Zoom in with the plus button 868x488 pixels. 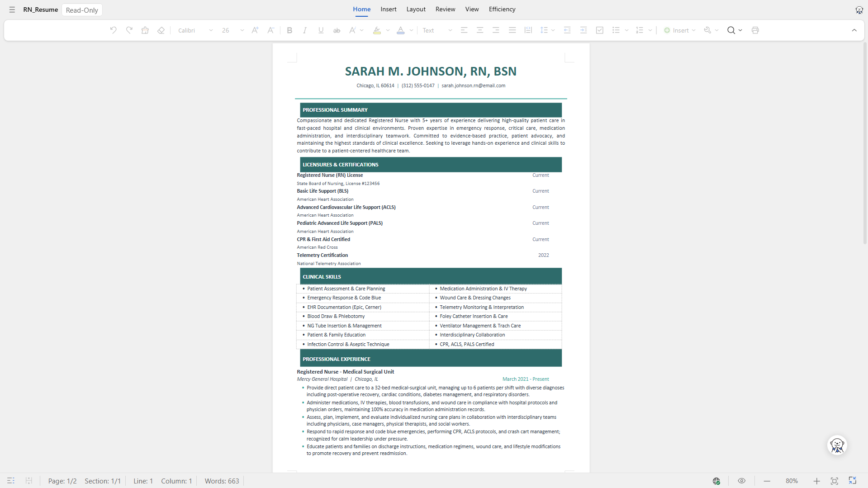click(x=816, y=481)
